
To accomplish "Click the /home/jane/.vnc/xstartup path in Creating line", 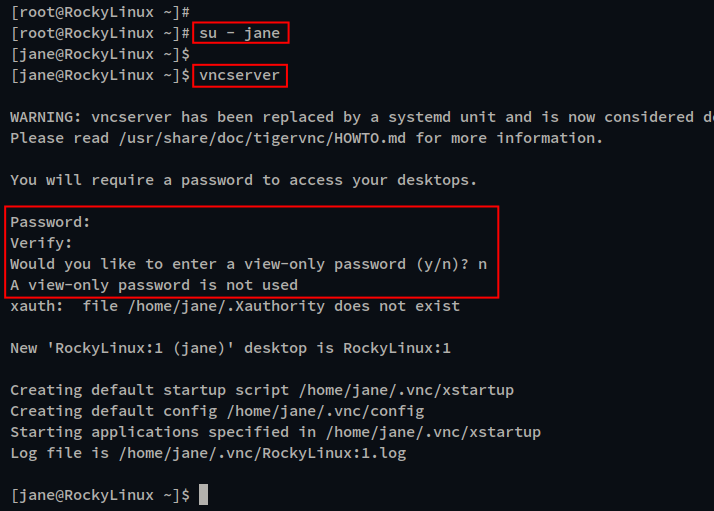I will [x=407, y=390].
